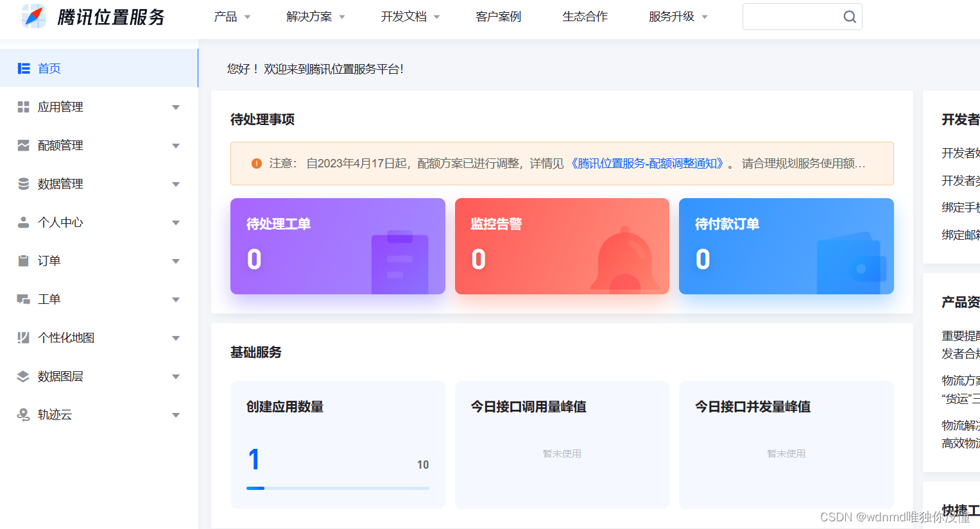This screenshot has height=529, width=980.
Task: Open the 解决方案 top menu
Action: [x=316, y=17]
